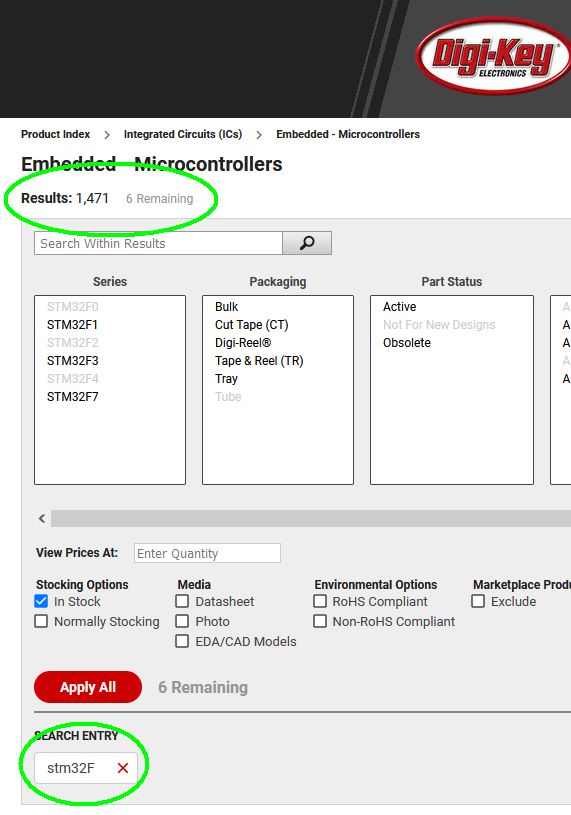Image resolution: width=571 pixels, height=815 pixels.
Task: Open the Product Index breadcrumb link
Action: 55,134
